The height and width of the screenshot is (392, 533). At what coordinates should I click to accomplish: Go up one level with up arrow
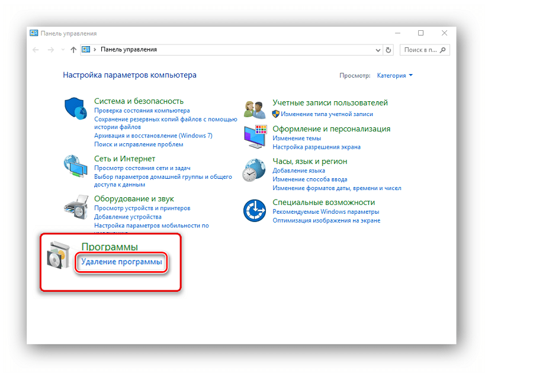coord(73,50)
